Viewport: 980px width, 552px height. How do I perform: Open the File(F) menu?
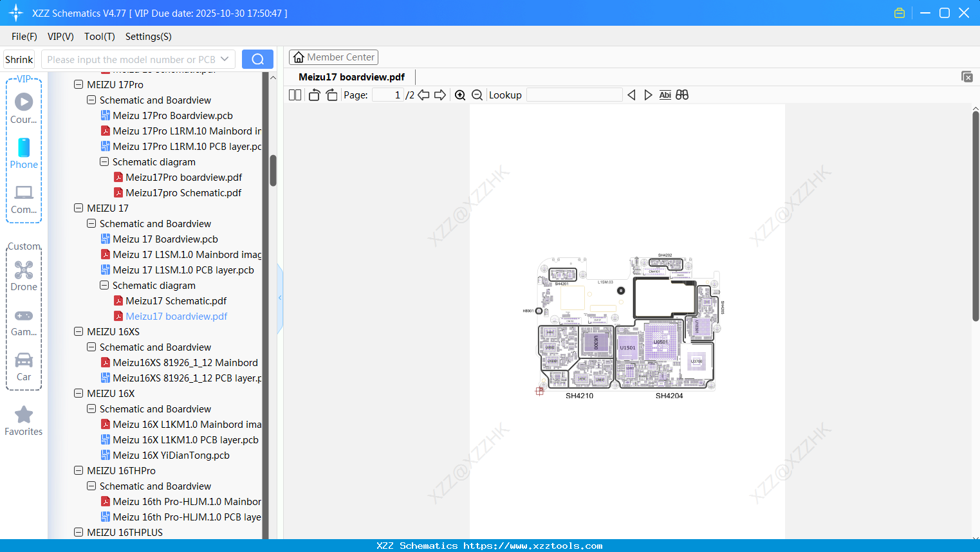[x=24, y=37]
